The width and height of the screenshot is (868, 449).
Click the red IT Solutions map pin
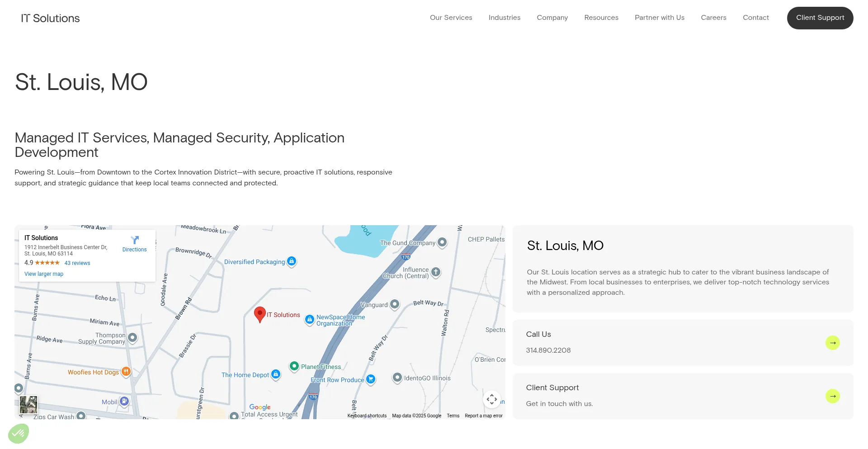pos(260,314)
